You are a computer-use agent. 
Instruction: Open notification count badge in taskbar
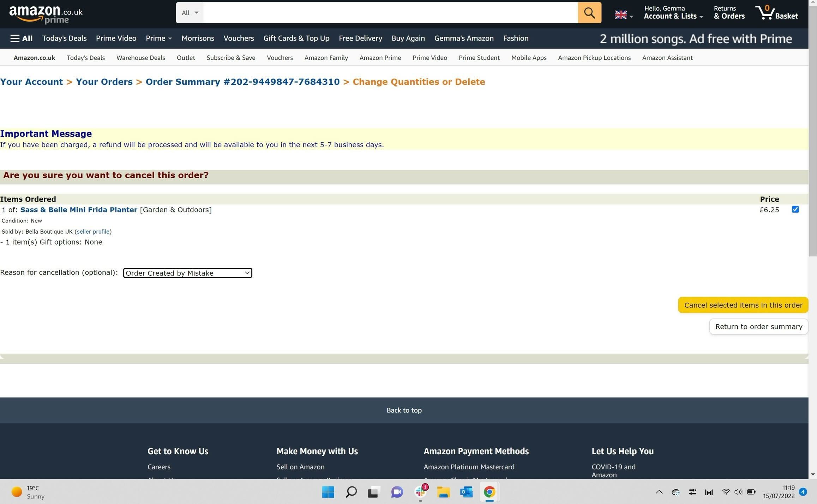click(803, 492)
